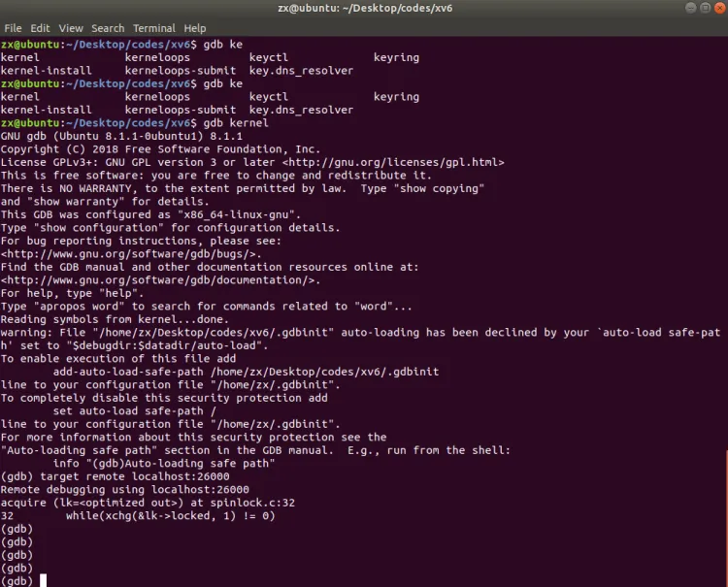The height and width of the screenshot is (587, 728).
Task: Open the Help menu
Action: pos(194,28)
